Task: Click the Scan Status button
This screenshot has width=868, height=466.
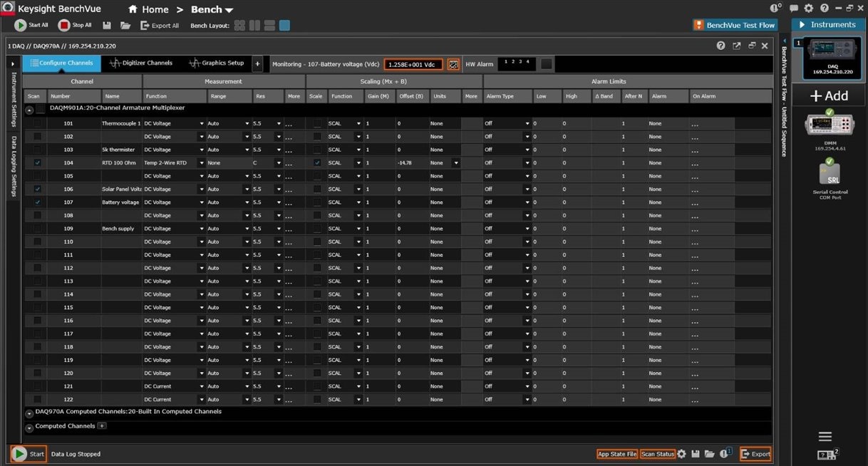Action: (x=657, y=454)
